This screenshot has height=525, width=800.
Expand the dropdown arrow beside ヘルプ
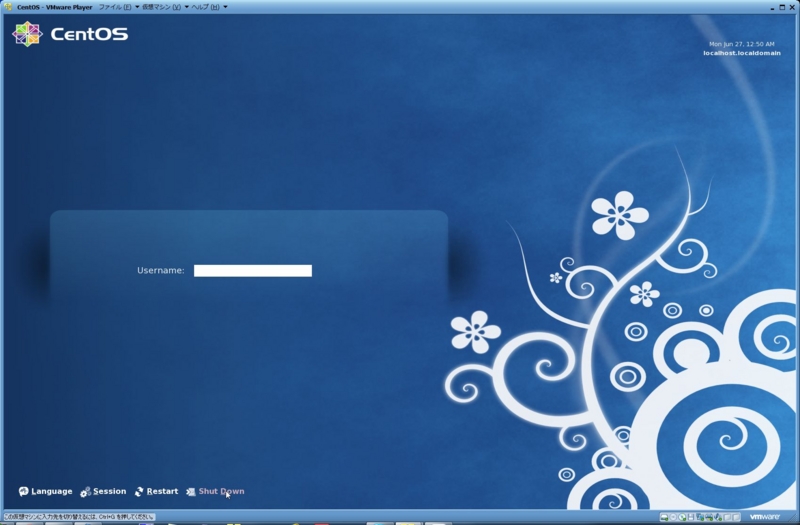[x=226, y=7]
